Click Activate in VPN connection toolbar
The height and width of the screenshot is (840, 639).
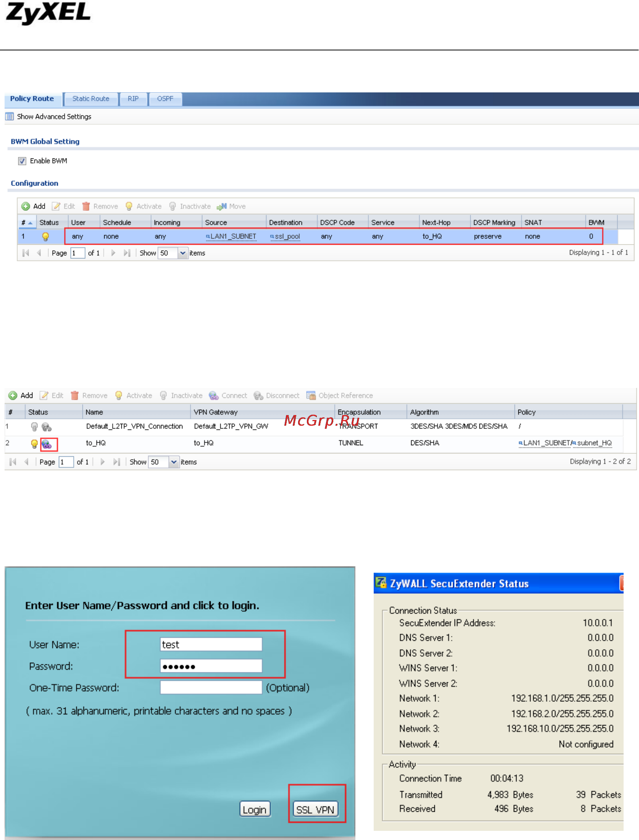(133, 396)
